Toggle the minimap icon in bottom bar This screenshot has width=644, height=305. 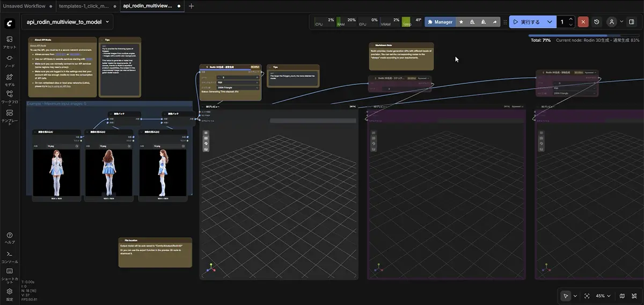[622, 296]
